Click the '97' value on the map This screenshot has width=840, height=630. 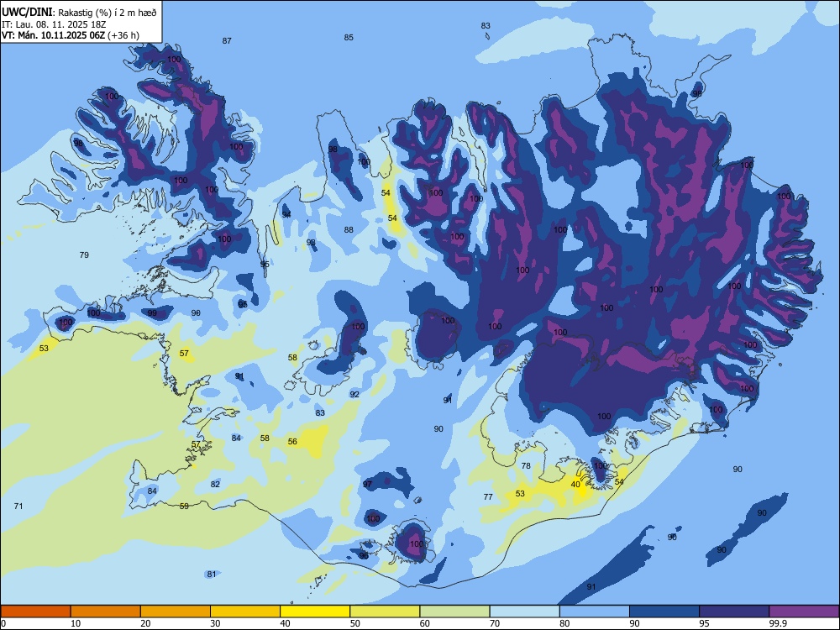coord(367,485)
